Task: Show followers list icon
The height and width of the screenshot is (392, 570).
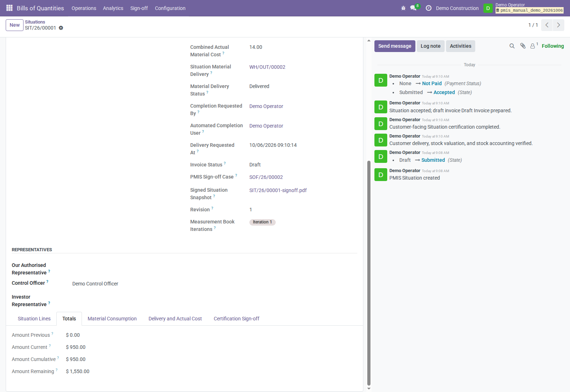Action: (534, 46)
